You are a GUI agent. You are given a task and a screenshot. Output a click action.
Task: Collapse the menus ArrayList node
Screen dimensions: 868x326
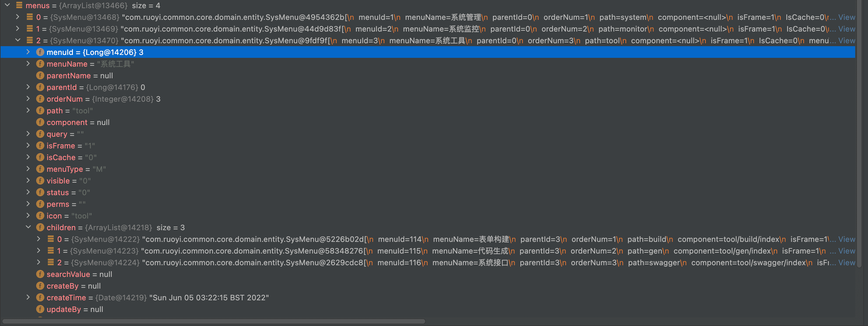pos(7,5)
